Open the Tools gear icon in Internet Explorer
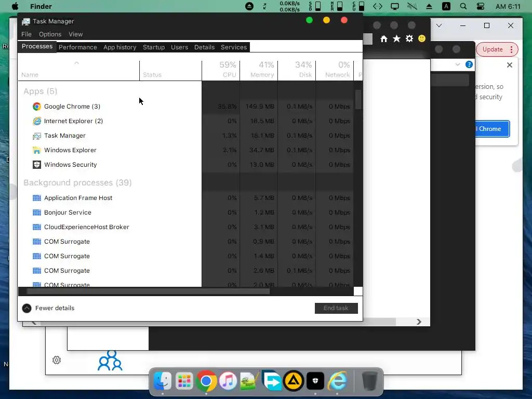 (409, 38)
